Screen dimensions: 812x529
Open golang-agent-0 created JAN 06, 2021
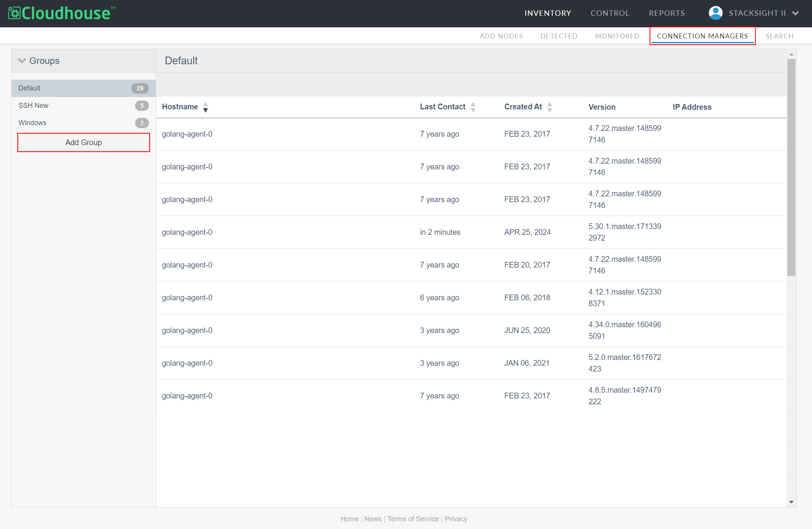coord(187,363)
